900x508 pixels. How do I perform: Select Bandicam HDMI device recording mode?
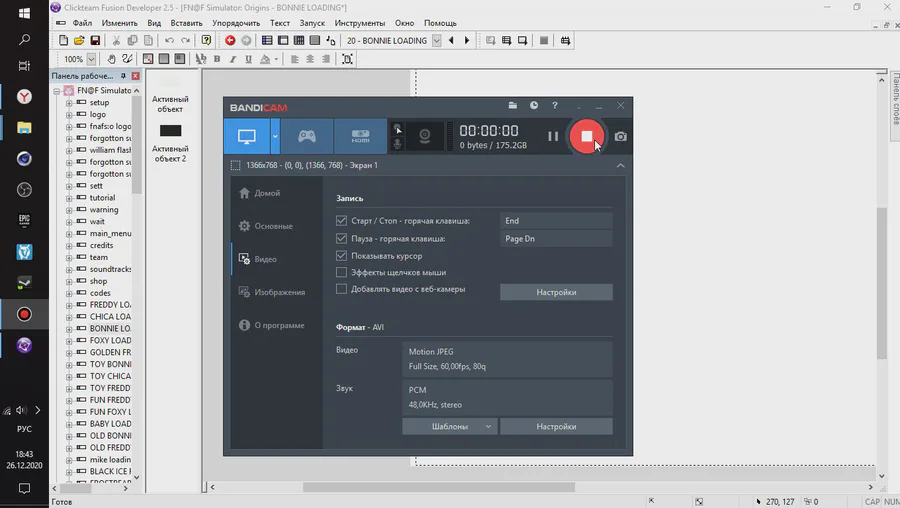click(x=360, y=136)
